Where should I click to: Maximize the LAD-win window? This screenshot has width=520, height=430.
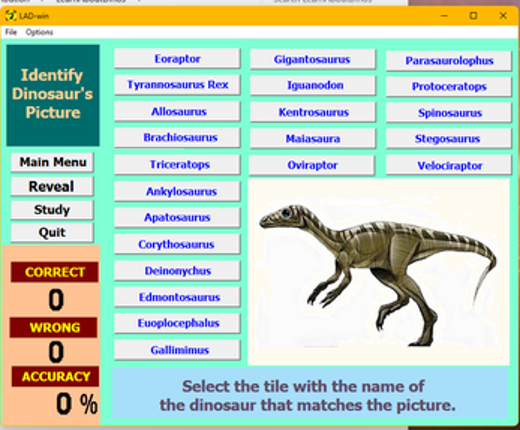pyautogui.click(x=473, y=16)
